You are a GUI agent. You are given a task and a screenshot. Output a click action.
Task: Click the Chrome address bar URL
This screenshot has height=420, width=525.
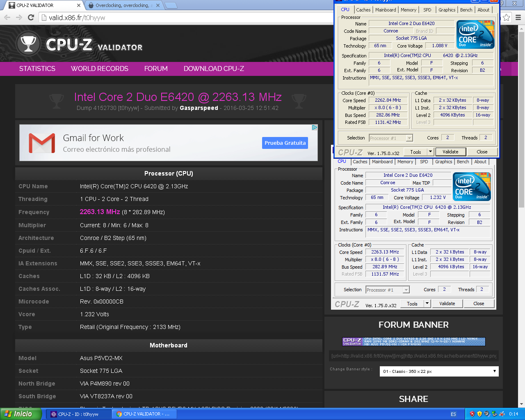coord(77,18)
